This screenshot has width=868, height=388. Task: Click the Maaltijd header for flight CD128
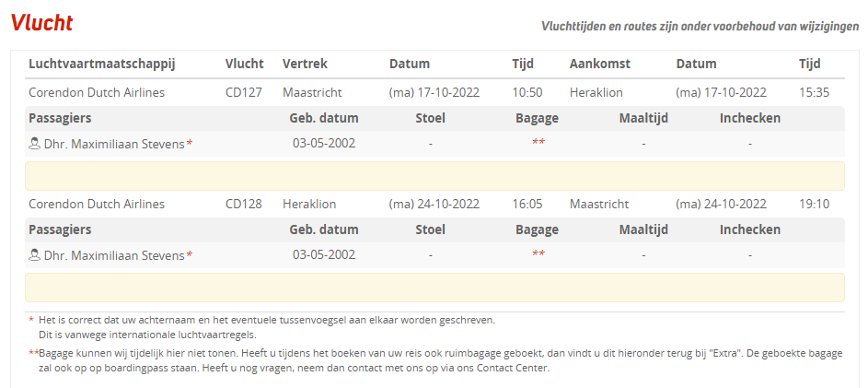click(x=643, y=229)
